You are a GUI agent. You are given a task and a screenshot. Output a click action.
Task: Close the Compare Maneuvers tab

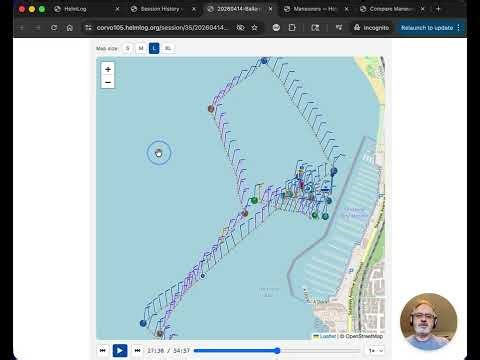pyautogui.click(x=423, y=9)
